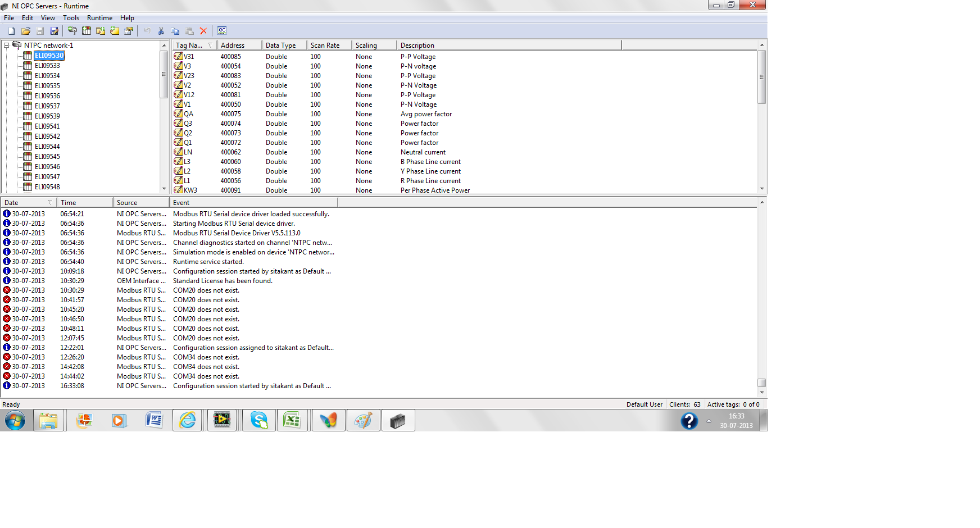Click the event log Source column header
Image resolution: width=980 pixels, height=528 pixels.
click(141, 203)
